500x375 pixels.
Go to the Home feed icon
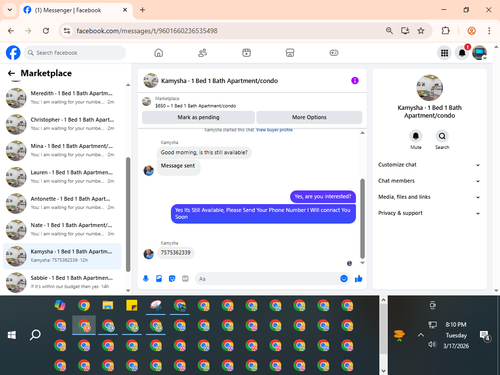[159, 53]
